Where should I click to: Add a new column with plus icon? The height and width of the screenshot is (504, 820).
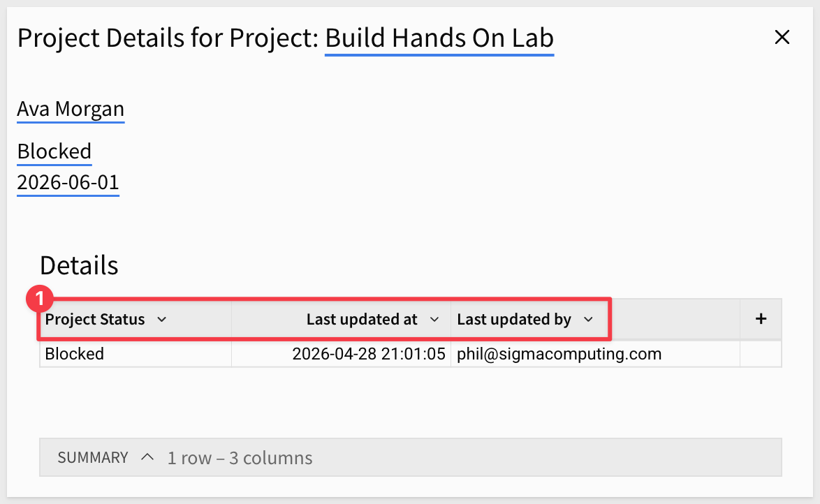[x=761, y=319]
